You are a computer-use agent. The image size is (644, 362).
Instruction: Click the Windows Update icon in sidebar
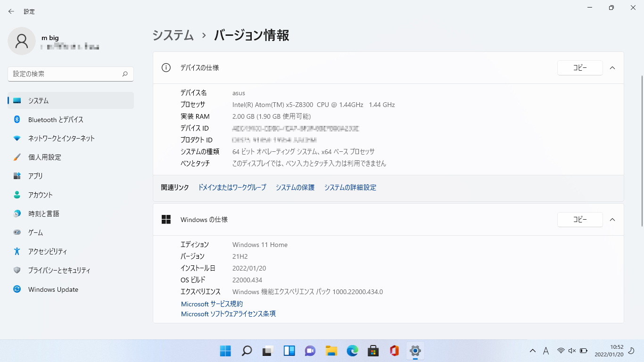click(x=17, y=289)
